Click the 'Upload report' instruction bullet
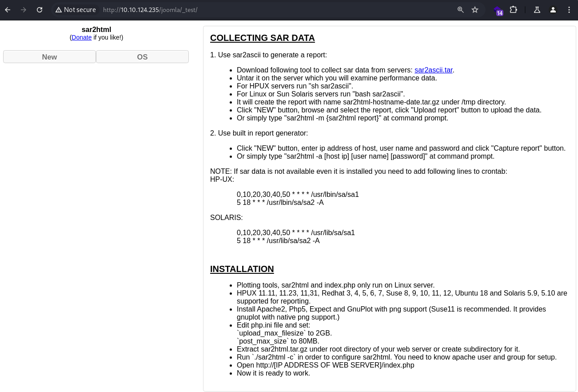 pos(389,110)
